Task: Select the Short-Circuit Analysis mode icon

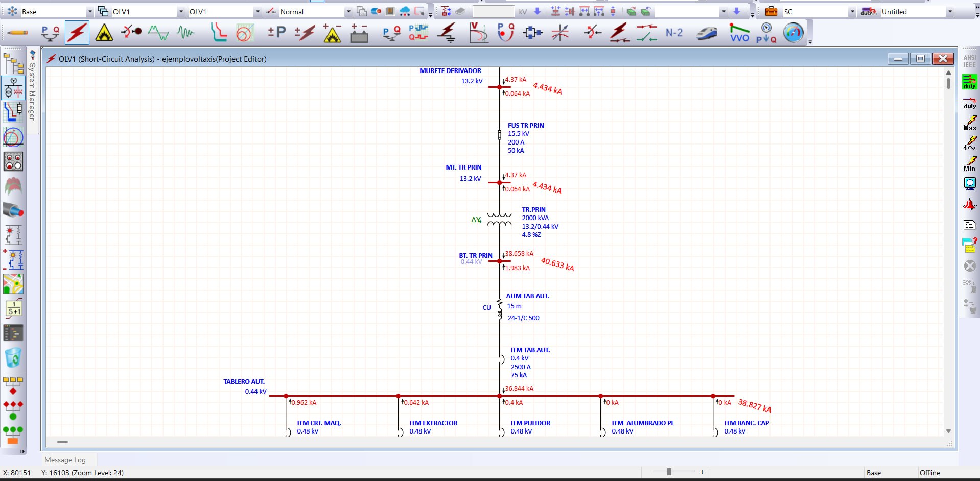Action: tap(77, 33)
